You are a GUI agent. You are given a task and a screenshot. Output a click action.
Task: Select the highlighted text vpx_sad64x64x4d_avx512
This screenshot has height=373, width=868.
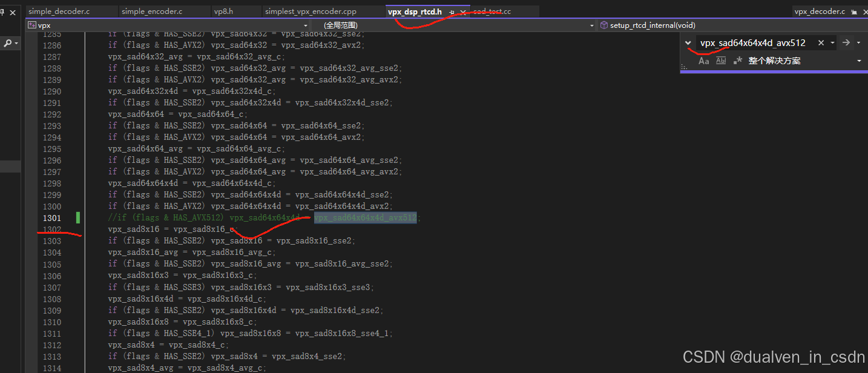click(x=365, y=217)
